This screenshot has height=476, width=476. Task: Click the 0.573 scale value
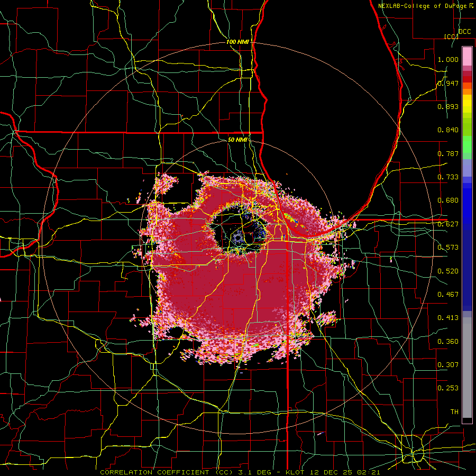[448, 248]
